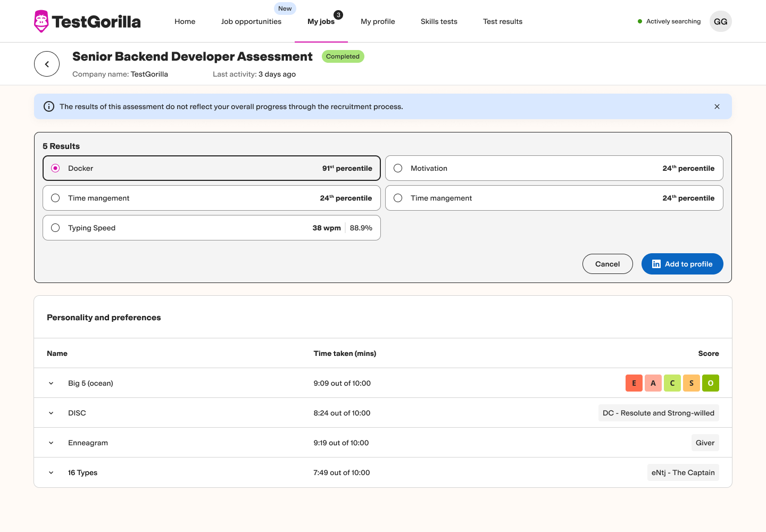This screenshot has height=532, width=766.
Task: Click the 88.9% typing accuracy value
Action: point(361,228)
